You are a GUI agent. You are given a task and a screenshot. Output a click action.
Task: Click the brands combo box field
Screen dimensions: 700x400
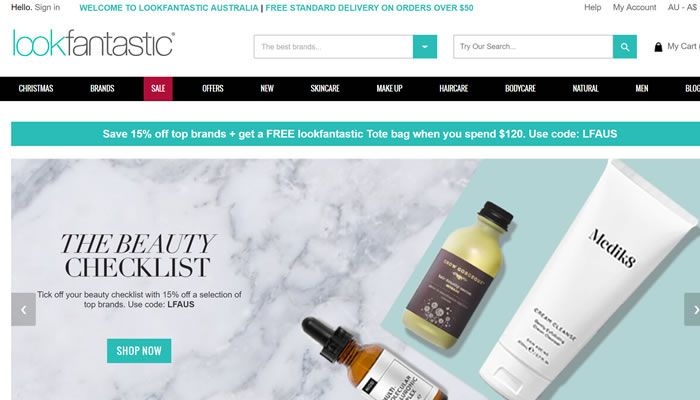point(333,46)
